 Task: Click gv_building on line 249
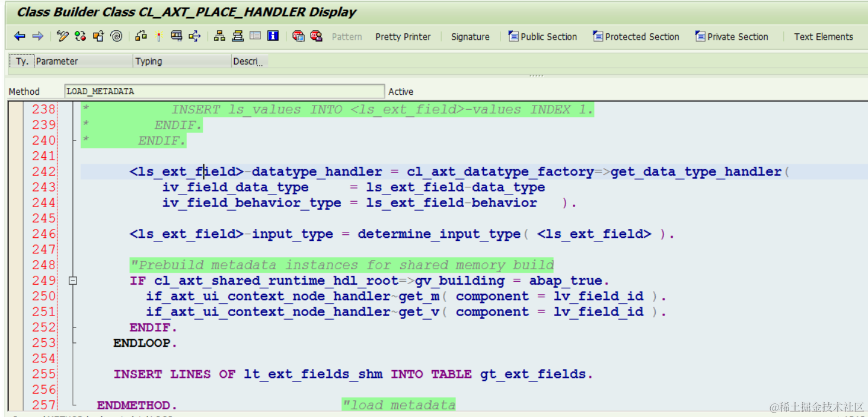[x=459, y=281]
